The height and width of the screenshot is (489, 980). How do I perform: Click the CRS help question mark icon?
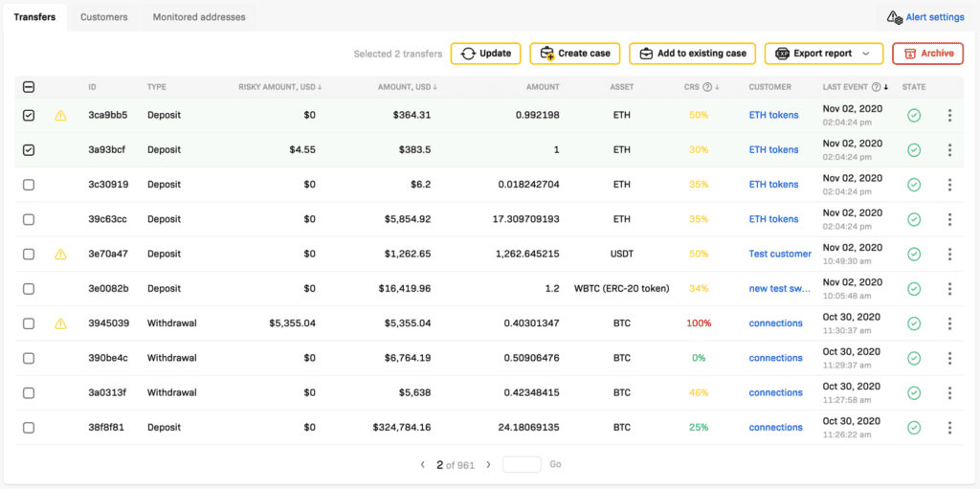[x=707, y=87]
